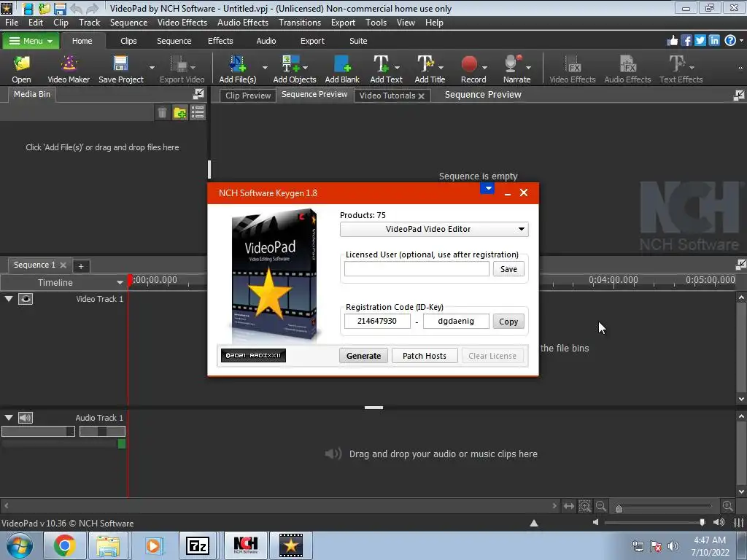The width and height of the screenshot is (747, 560).
Task: Launch the Video Maker wizard icon
Action: pyautogui.click(x=69, y=63)
